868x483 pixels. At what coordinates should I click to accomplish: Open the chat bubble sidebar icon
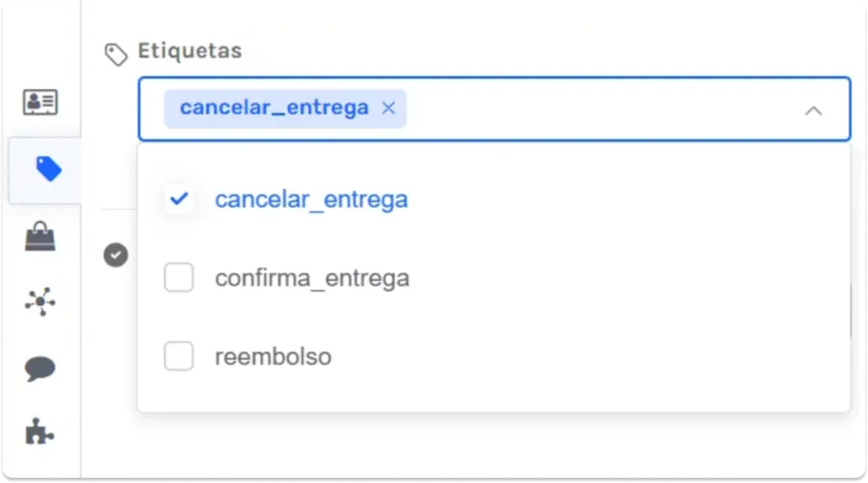pos(40,369)
